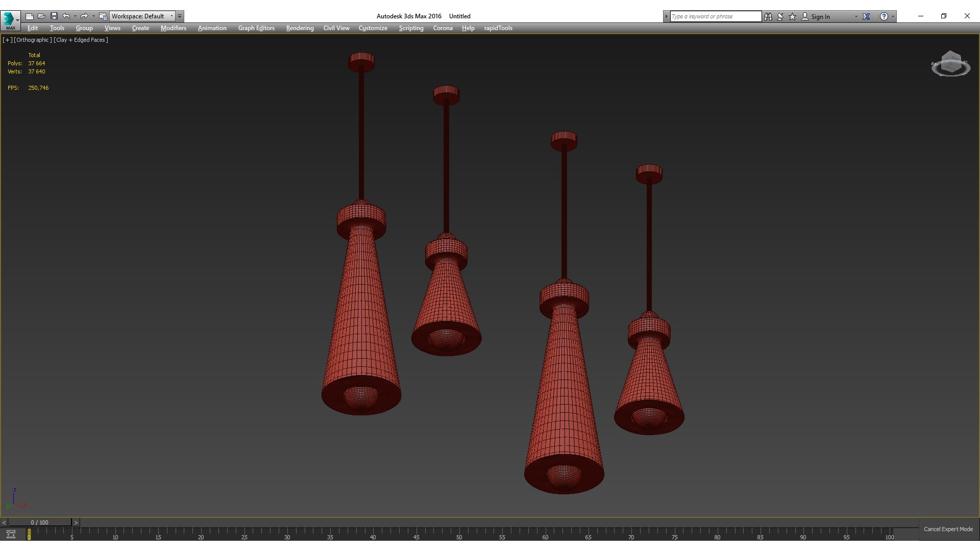Open the Animation menu
Viewport: 980px width, 551px height.
(x=212, y=28)
